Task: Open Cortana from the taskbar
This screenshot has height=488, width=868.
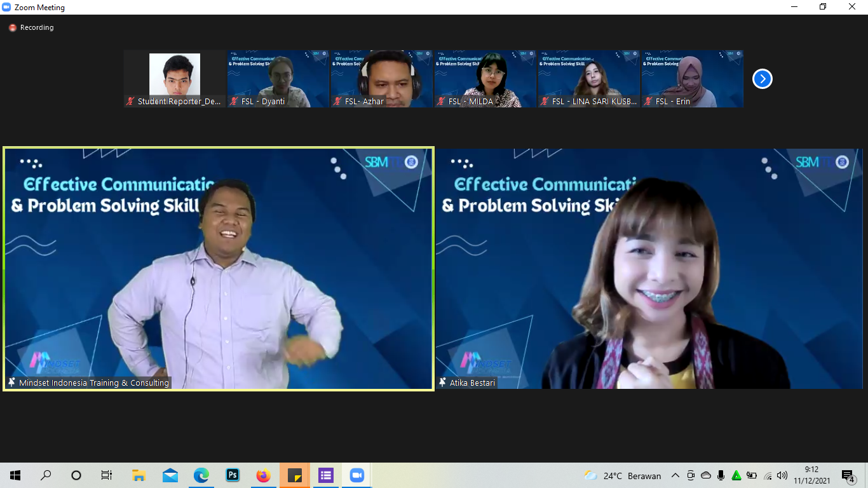Action: 76,475
